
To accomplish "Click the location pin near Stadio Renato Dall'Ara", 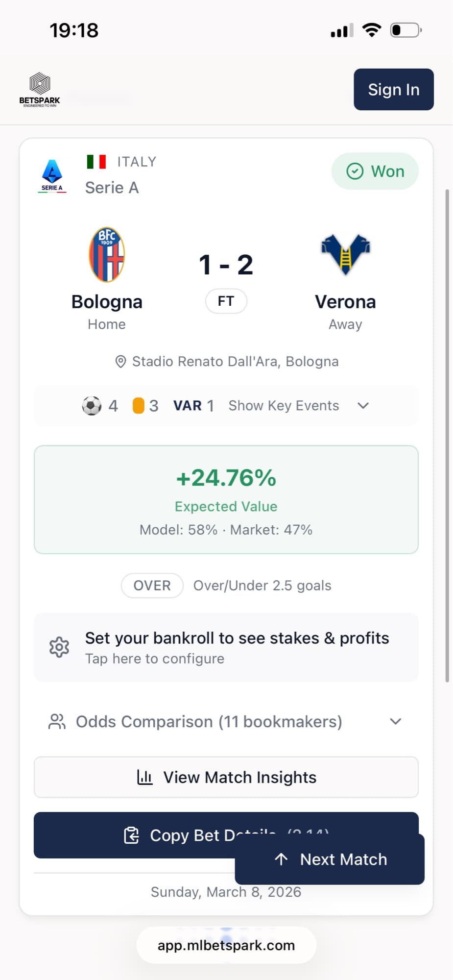I will point(120,361).
